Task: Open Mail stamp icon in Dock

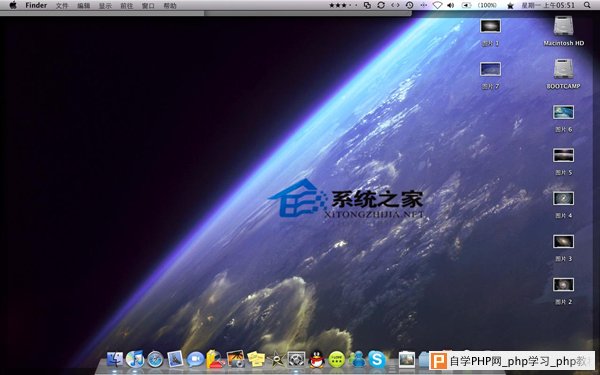Action: (x=176, y=359)
